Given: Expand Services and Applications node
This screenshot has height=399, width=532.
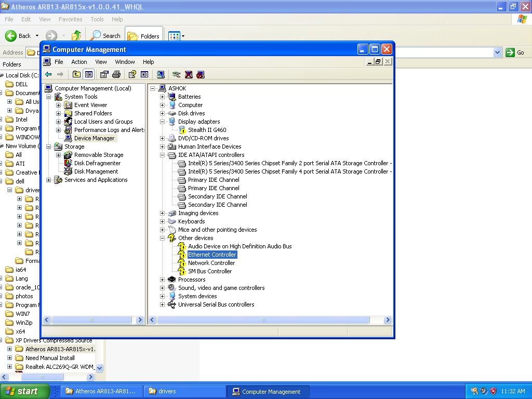Looking at the screenshot, I should 48,180.
